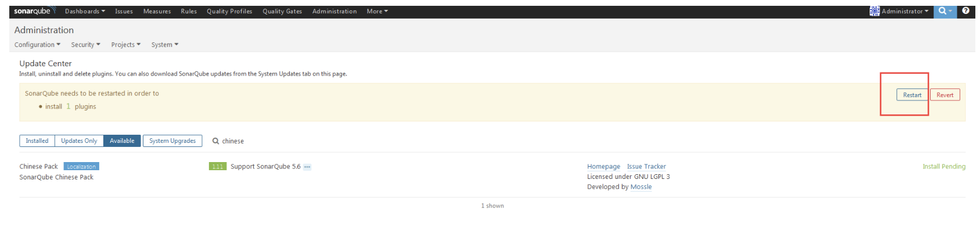Open the search magnifier in the top bar
This screenshot has width=980, height=237.
point(945,11)
